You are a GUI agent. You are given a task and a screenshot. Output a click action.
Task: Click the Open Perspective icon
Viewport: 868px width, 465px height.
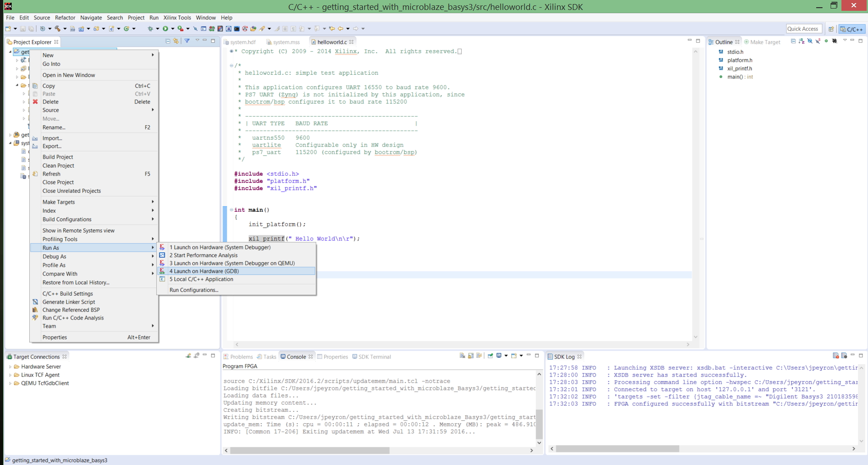click(x=831, y=29)
